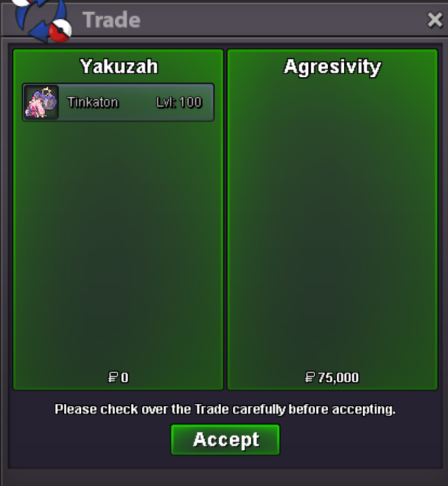This screenshot has width=448, height=486.
Task: Click the red Pokéball in Trade icon
Action: point(60,30)
